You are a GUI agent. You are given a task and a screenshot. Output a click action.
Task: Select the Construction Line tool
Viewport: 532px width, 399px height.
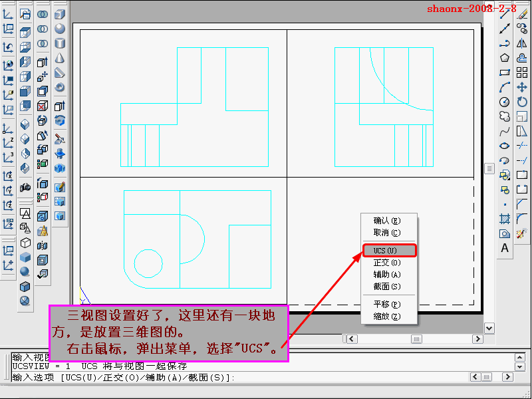click(x=505, y=29)
